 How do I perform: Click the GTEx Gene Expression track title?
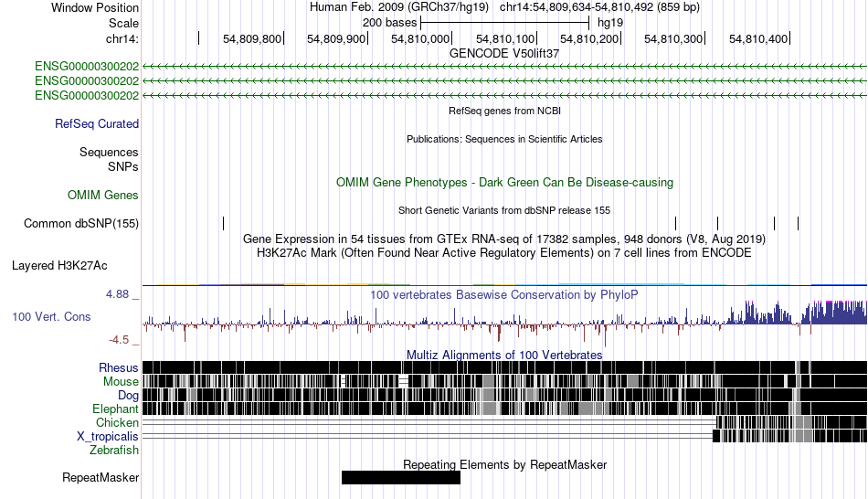(504, 239)
